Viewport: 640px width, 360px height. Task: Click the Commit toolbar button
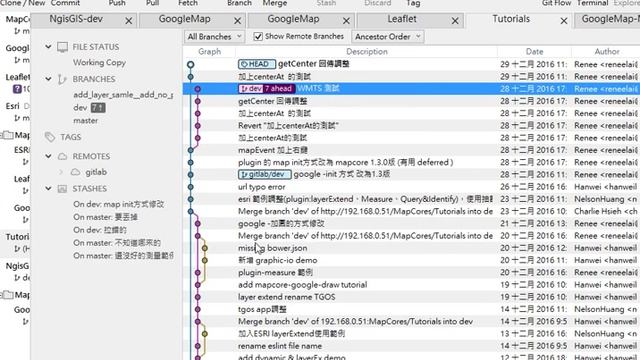(x=65, y=3)
